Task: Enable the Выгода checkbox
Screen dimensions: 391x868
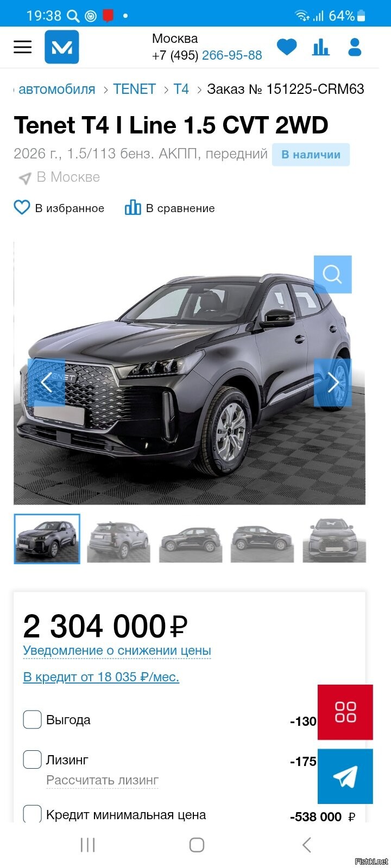Action: [x=32, y=719]
